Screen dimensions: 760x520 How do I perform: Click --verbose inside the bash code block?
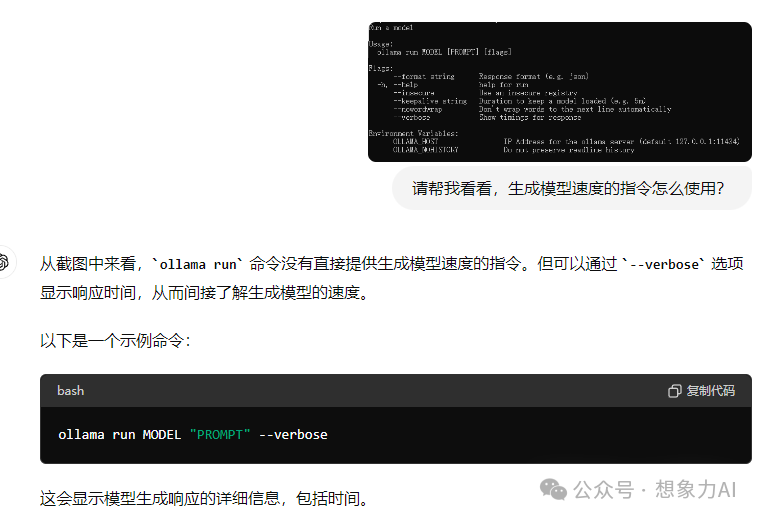click(x=293, y=435)
